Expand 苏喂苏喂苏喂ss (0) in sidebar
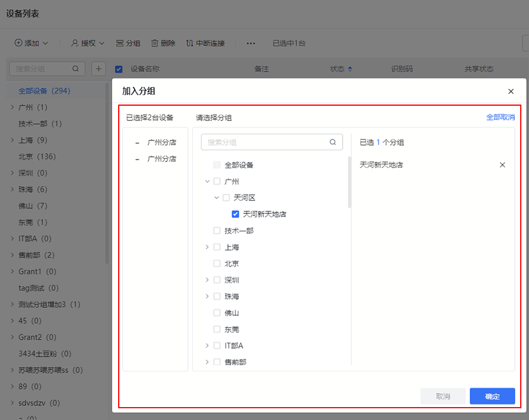The height and width of the screenshot is (420, 529). 12,370
